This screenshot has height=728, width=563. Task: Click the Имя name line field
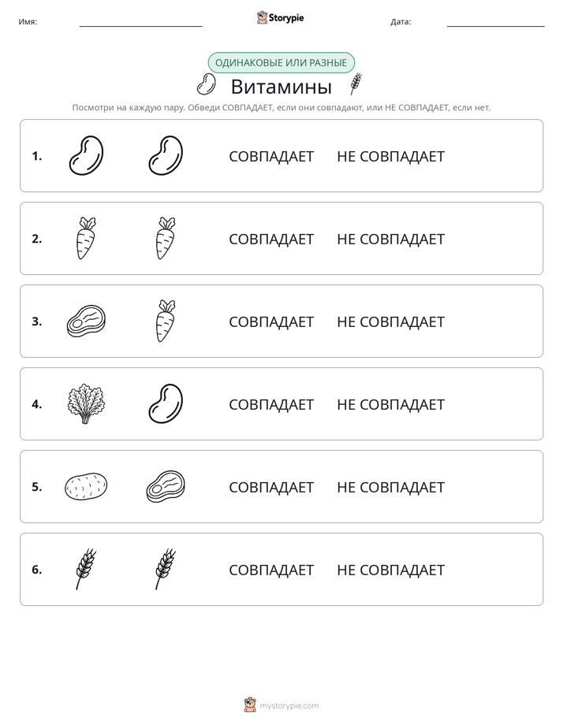click(140, 21)
